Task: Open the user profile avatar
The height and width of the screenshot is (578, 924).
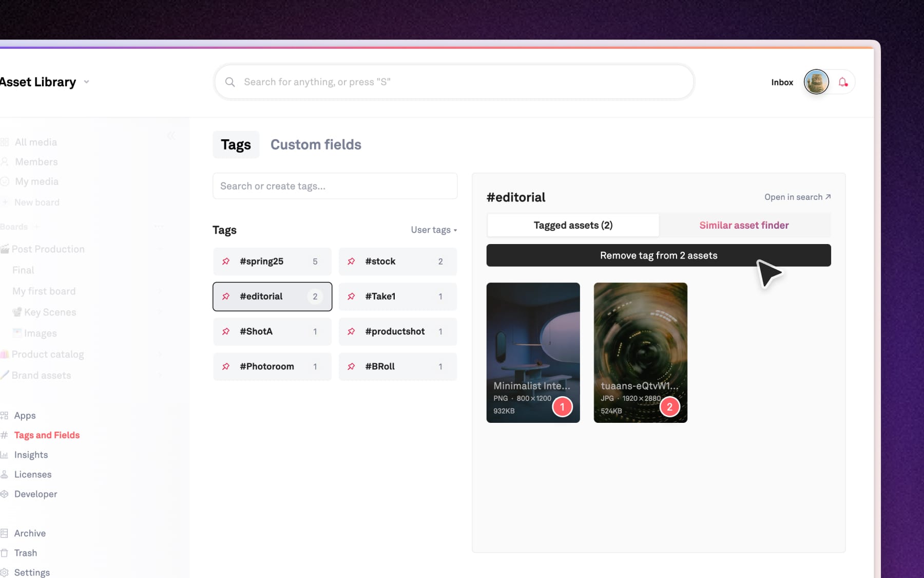Action: coord(816,82)
